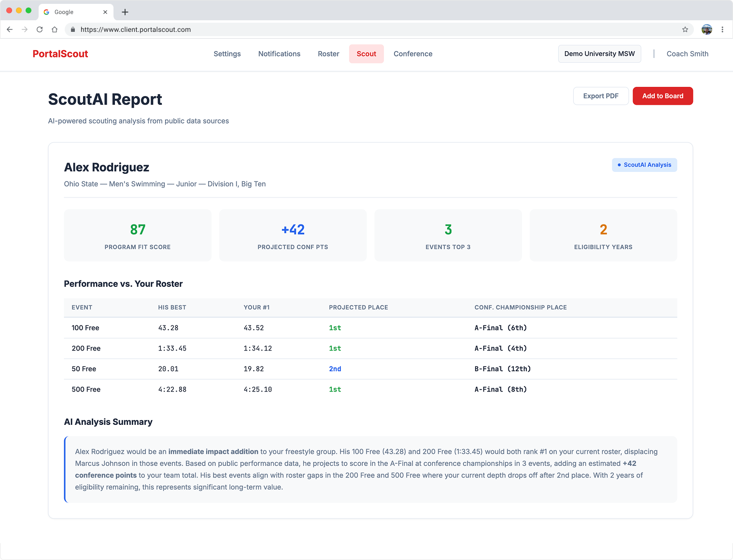The image size is (733, 560).
Task: Reload the current page
Action: 40,29
